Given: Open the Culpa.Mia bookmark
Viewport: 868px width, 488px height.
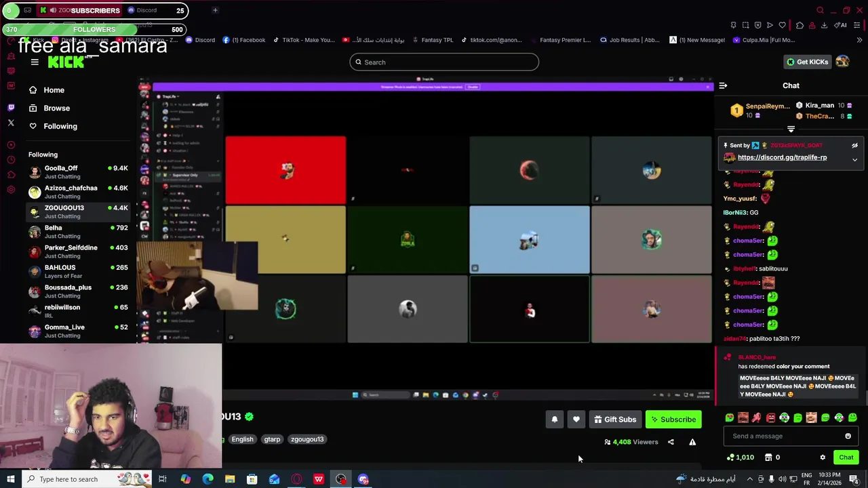Looking at the screenshot, I should click(764, 40).
